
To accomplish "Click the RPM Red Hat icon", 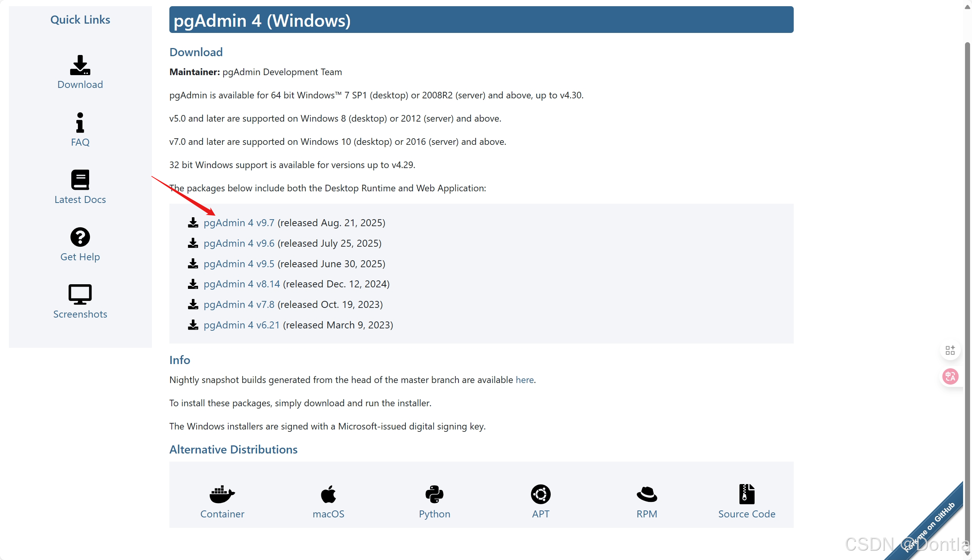I will pos(647,494).
